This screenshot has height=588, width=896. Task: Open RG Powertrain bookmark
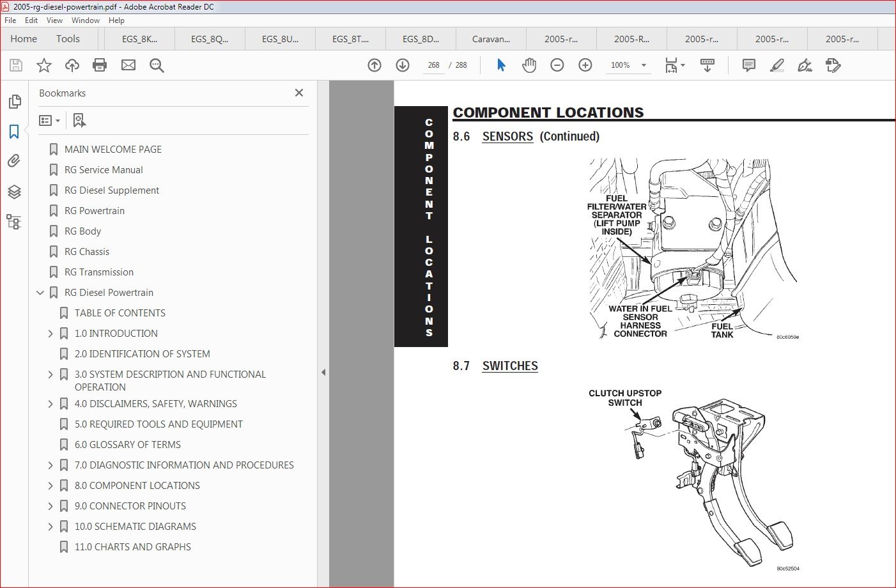[95, 211]
